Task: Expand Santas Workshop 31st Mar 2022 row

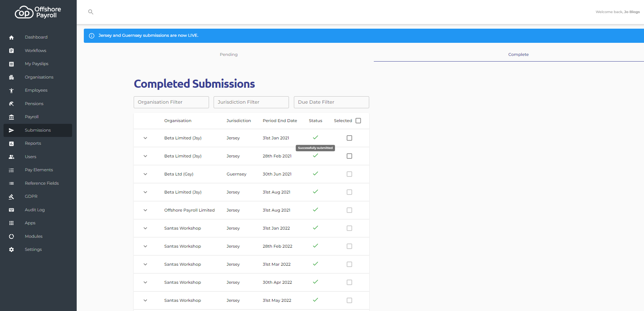Action: (x=145, y=264)
